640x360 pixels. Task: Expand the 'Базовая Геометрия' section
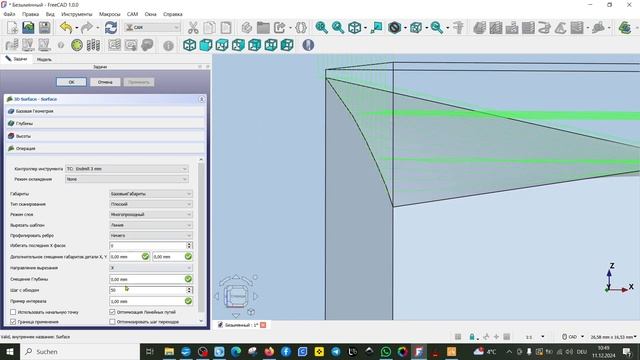[105, 111]
